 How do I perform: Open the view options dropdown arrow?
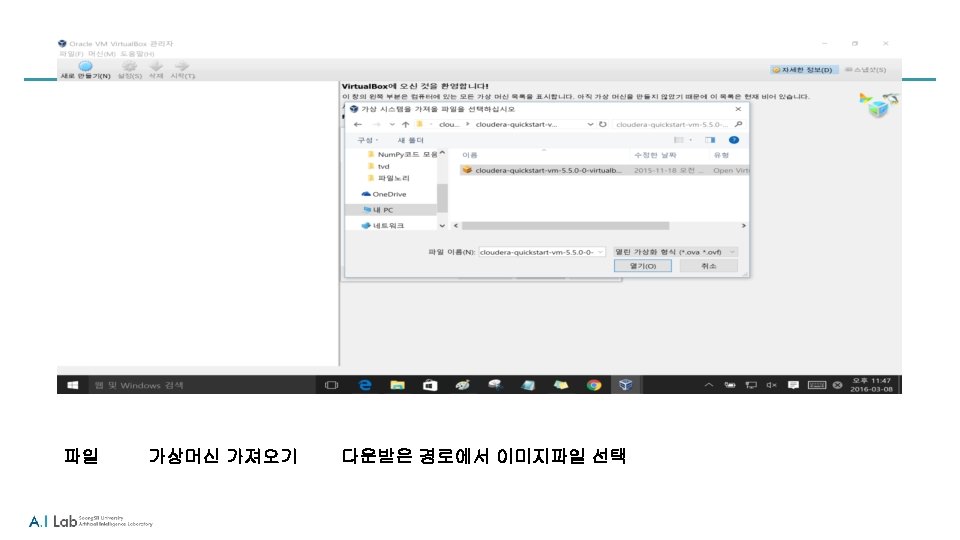coord(691,140)
